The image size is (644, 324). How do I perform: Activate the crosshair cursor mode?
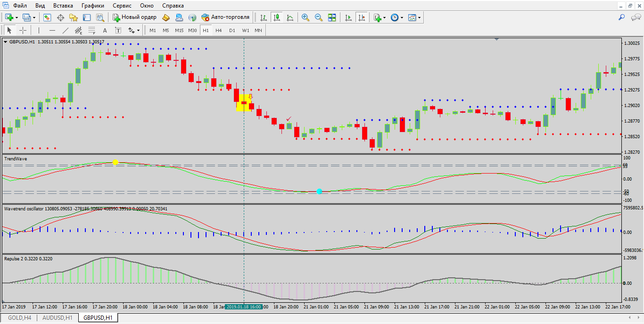click(22, 30)
